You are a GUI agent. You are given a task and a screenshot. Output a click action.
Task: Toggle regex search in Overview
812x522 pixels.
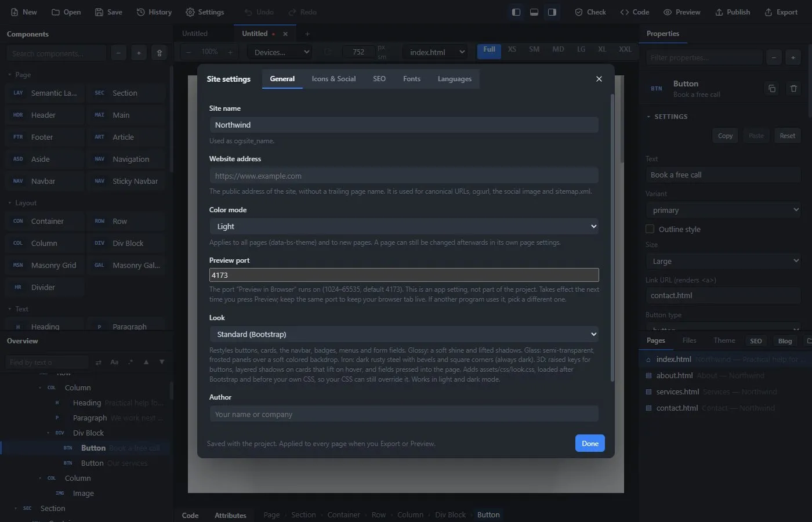point(130,362)
